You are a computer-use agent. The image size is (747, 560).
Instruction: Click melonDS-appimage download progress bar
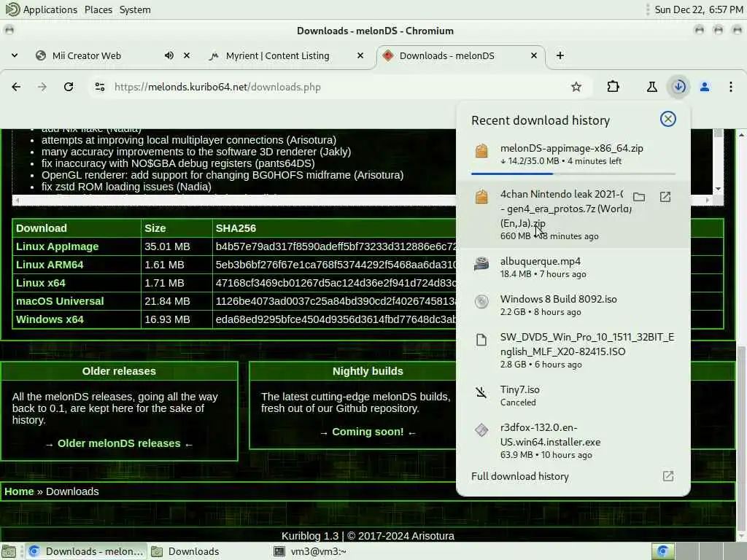(573, 174)
